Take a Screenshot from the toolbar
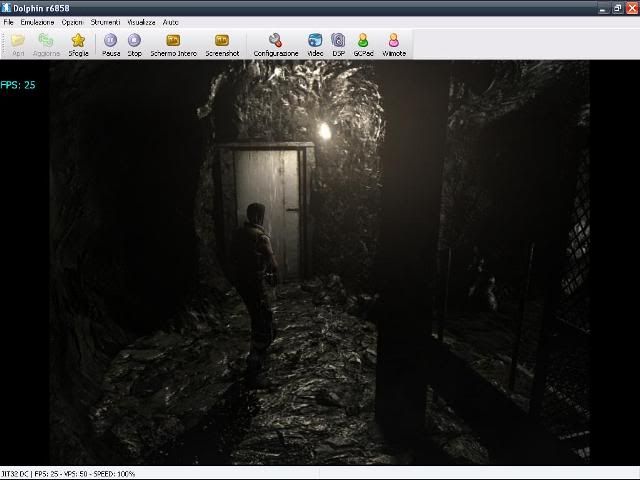The width and height of the screenshot is (640, 480). pyautogui.click(x=222, y=42)
